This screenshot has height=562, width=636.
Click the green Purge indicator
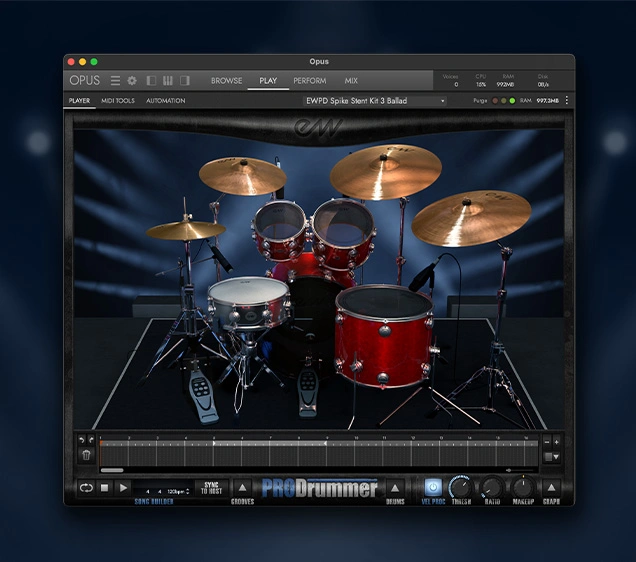click(x=512, y=101)
